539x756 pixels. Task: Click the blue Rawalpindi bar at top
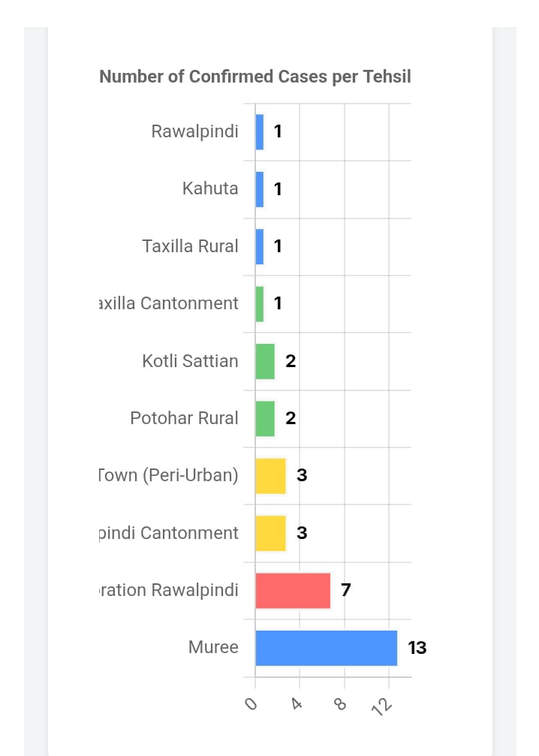[260, 131]
